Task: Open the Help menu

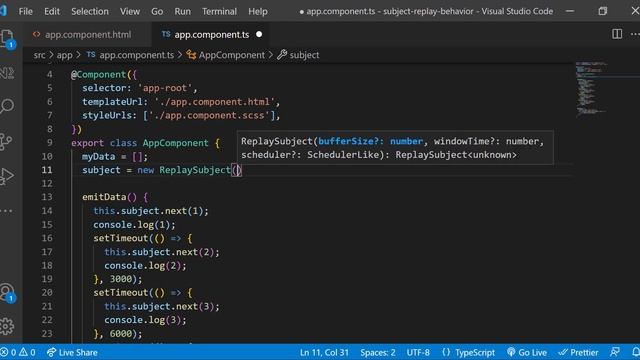Action: (x=258, y=11)
